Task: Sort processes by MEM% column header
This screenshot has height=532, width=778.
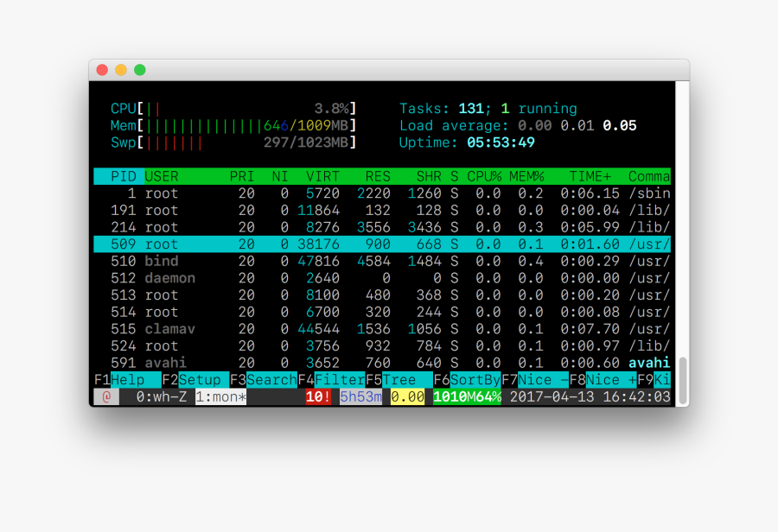Action: click(526, 176)
